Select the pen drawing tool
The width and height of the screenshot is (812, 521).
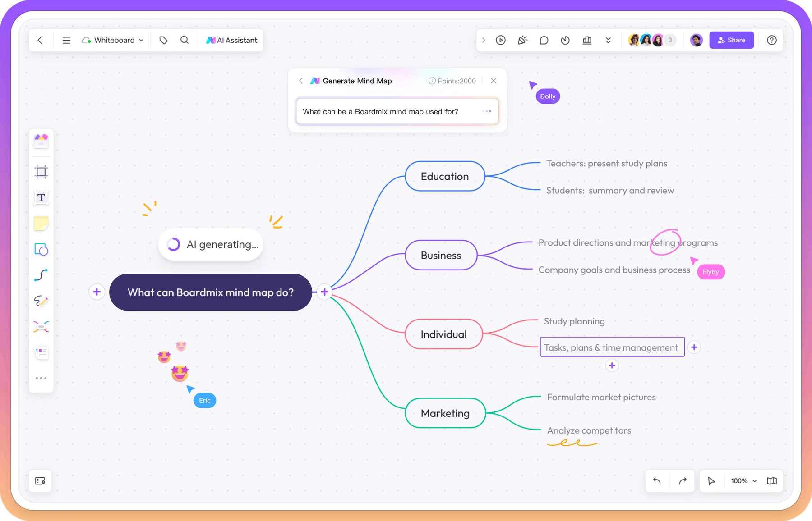tap(41, 301)
